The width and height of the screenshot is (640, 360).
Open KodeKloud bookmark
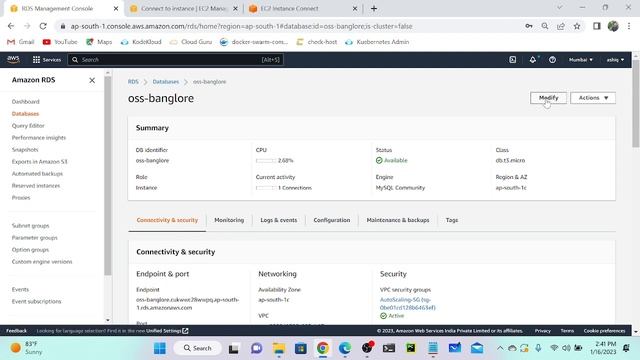tap(141, 42)
